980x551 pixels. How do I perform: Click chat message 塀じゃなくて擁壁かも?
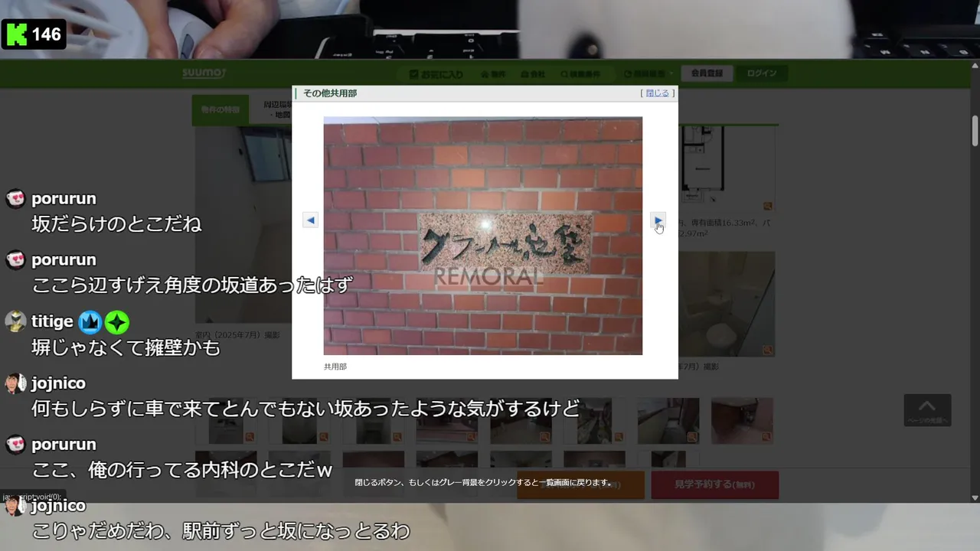click(x=126, y=347)
